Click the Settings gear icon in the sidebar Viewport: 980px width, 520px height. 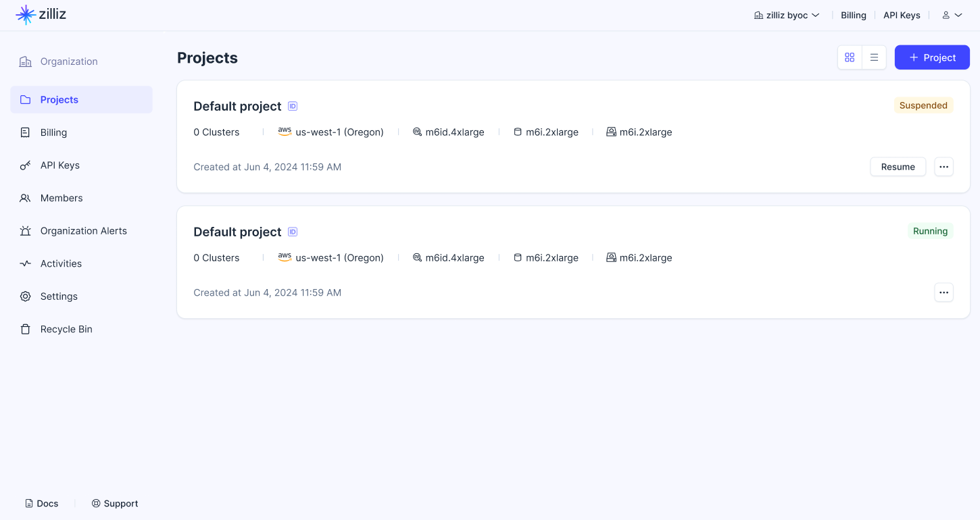tap(26, 296)
